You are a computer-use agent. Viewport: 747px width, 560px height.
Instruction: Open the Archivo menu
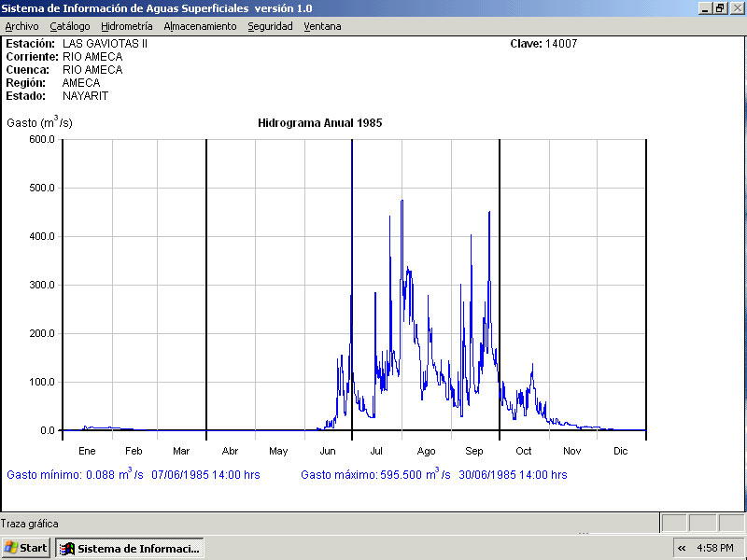click(x=21, y=26)
